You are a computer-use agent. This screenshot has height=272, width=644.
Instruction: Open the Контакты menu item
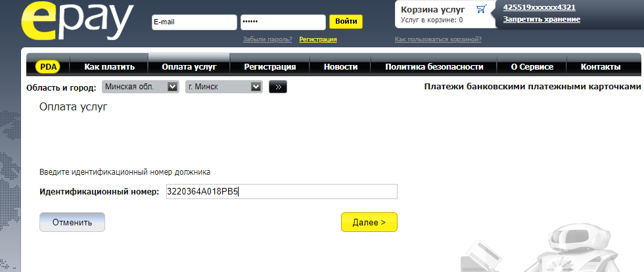(x=601, y=67)
